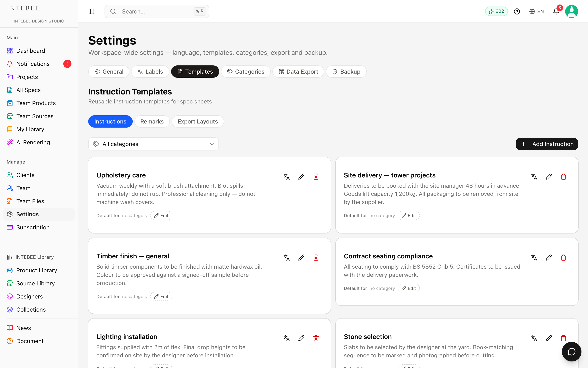The width and height of the screenshot is (588, 368).
Task: Delete the Timber finish — general template
Action: point(316,258)
